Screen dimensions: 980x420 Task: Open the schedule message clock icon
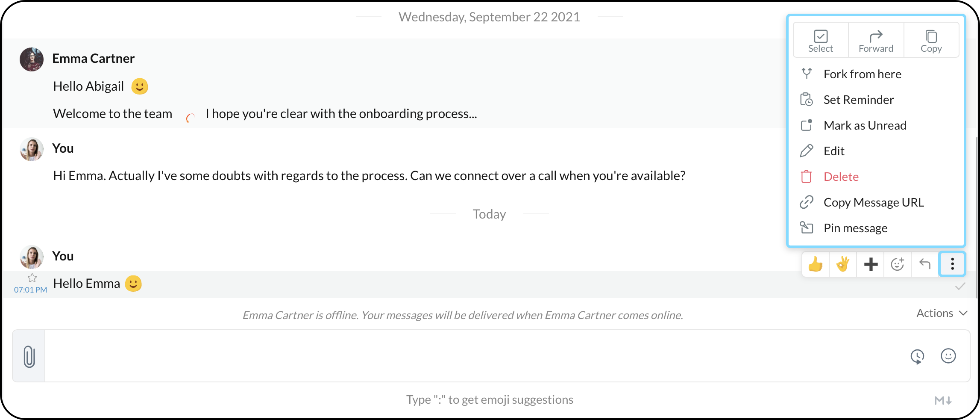917,356
